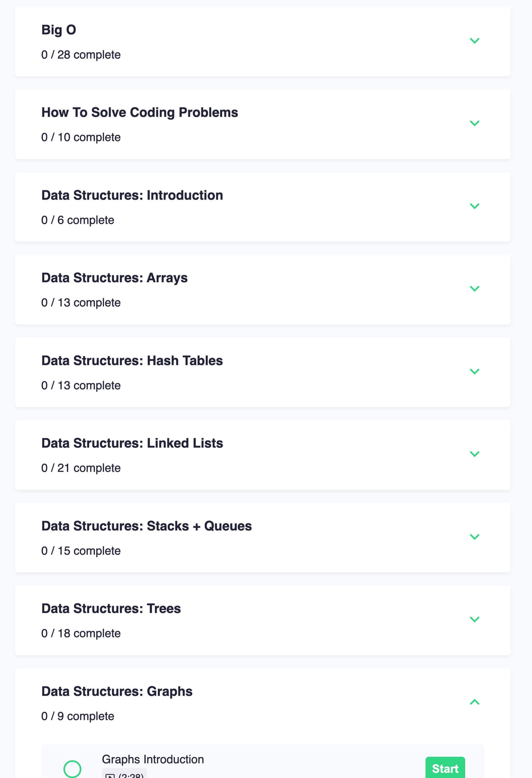Expand Data Structures: Introduction chevron

click(x=474, y=206)
